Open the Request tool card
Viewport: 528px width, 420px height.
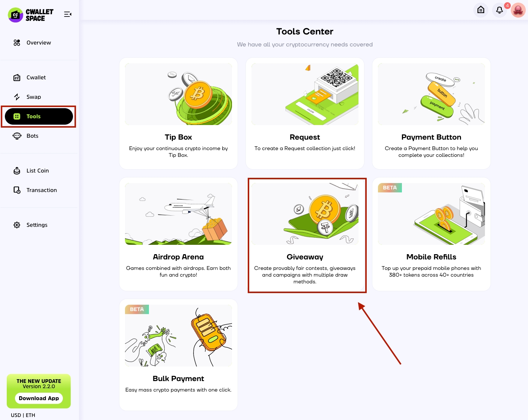tap(305, 113)
